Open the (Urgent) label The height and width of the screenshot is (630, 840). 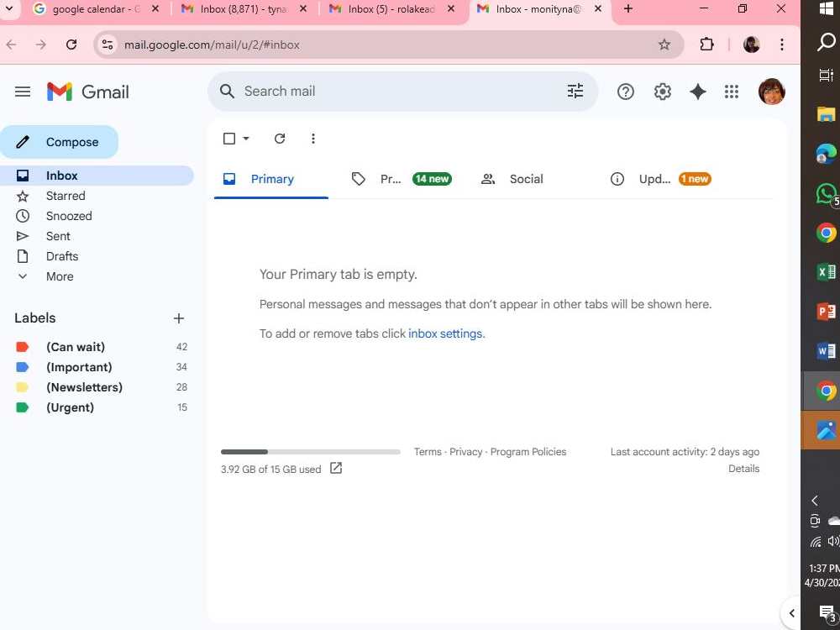click(97, 407)
